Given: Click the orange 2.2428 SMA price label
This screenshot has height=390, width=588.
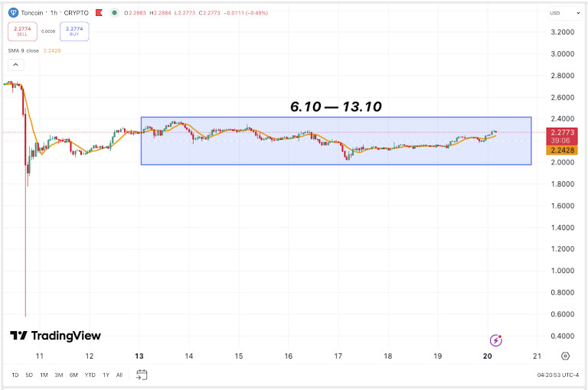Looking at the screenshot, I should click(562, 150).
